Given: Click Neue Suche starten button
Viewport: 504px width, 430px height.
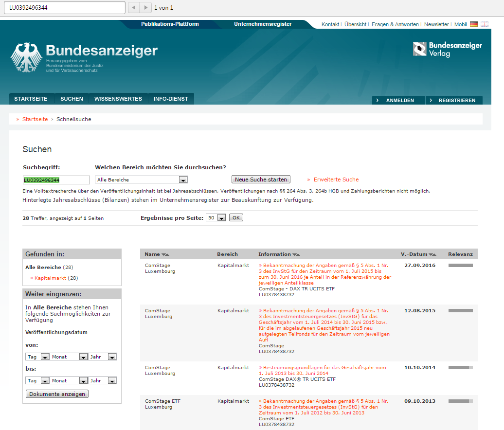Looking at the screenshot, I should [x=261, y=179].
